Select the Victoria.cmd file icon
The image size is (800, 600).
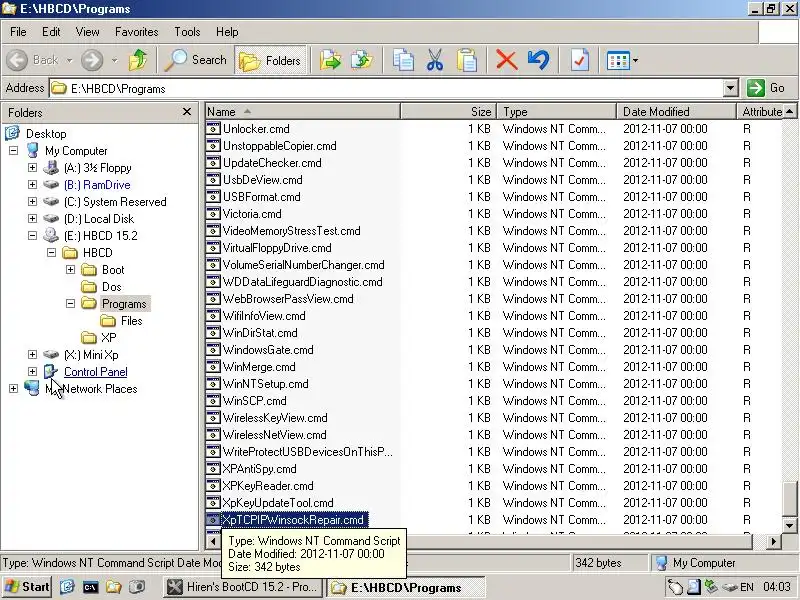tap(213, 213)
